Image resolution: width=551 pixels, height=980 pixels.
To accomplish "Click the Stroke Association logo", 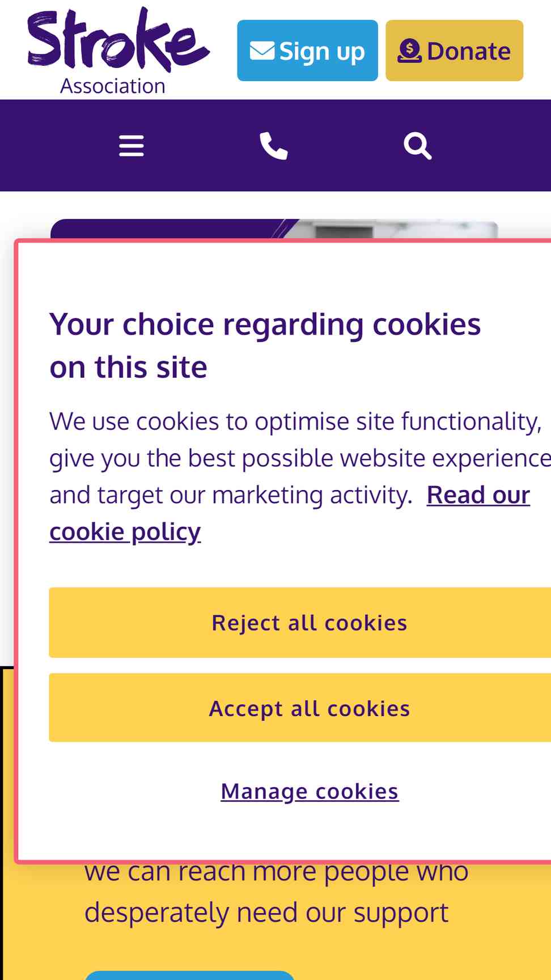I will click(x=118, y=50).
